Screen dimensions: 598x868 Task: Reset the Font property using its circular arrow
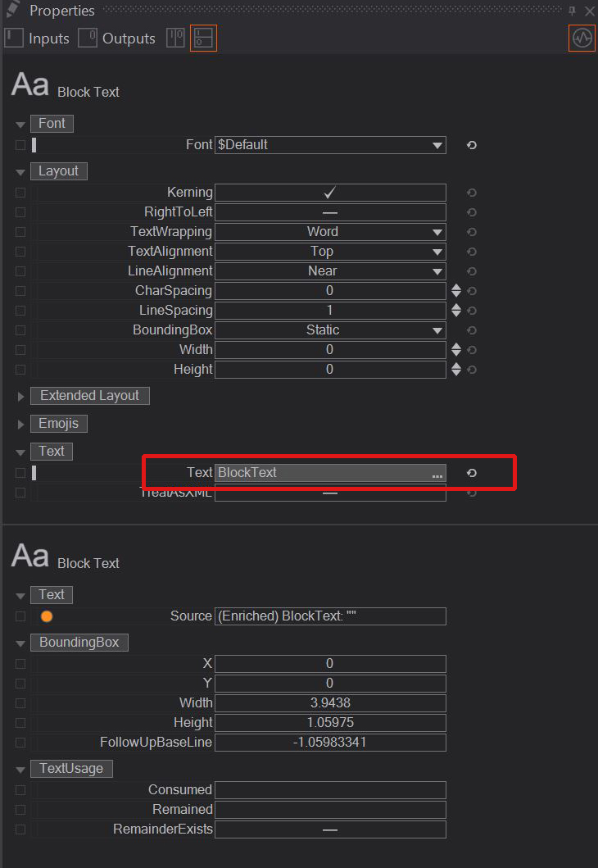pos(470,145)
